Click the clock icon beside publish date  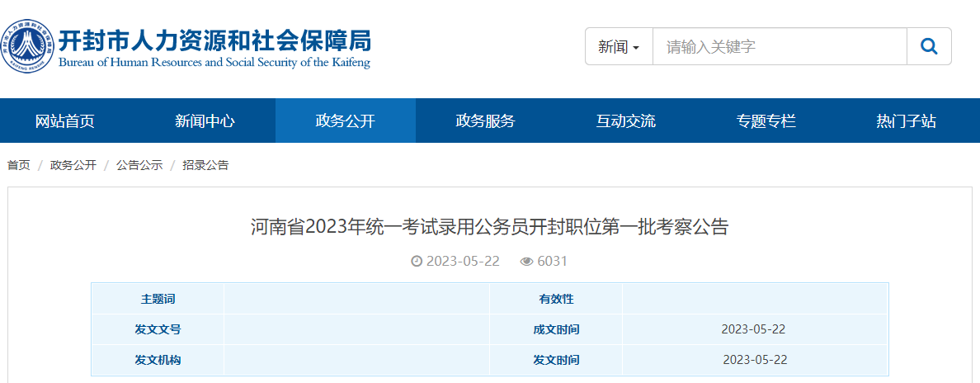click(x=417, y=262)
